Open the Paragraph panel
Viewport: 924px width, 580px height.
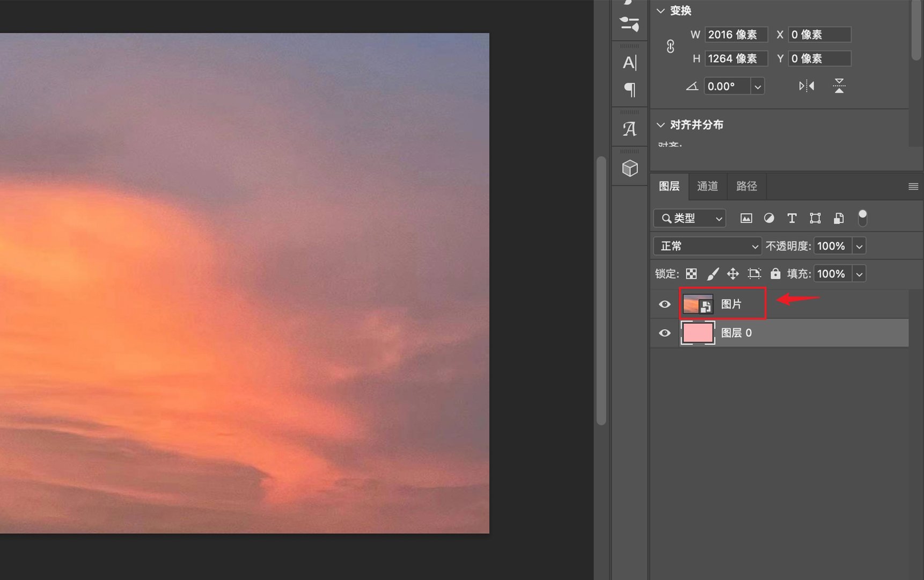click(629, 90)
